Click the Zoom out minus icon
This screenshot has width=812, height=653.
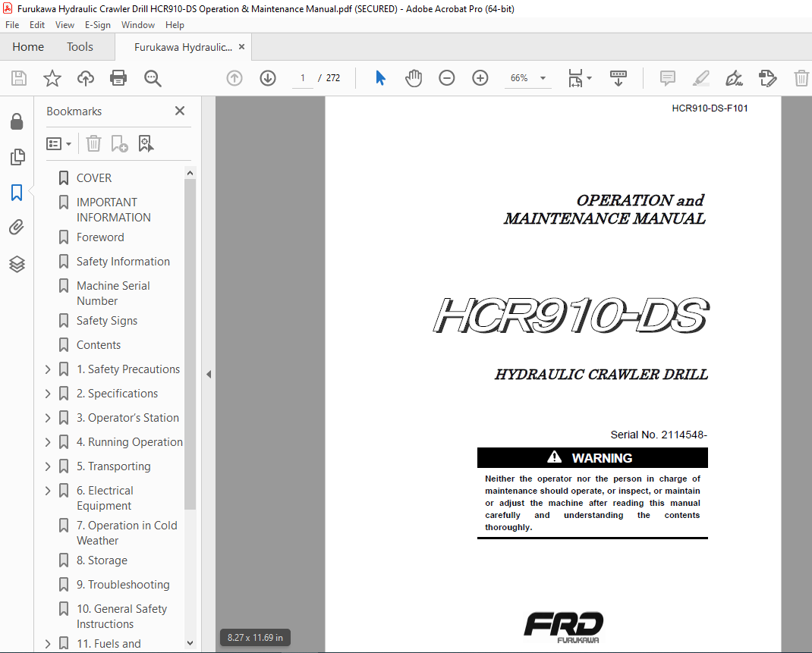pos(447,78)
